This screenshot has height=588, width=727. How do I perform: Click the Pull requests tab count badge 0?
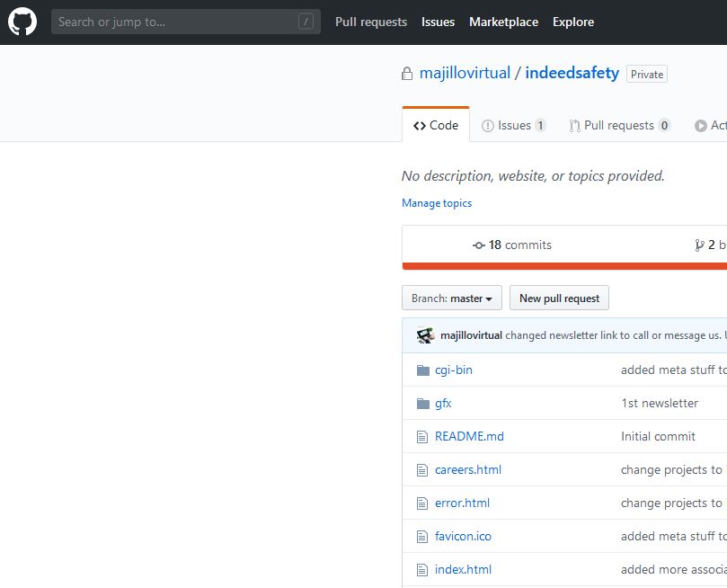pyautogui.click(x=664, y=125)
